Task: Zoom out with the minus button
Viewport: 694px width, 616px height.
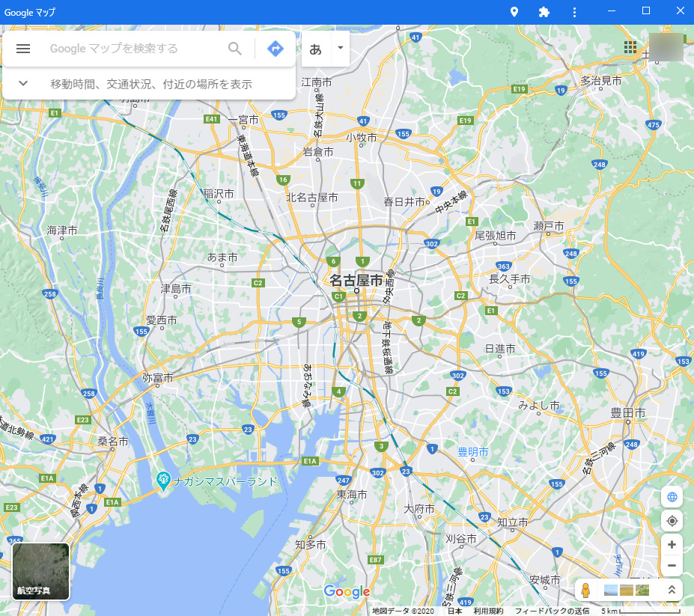Action: (x=672, y=565)
